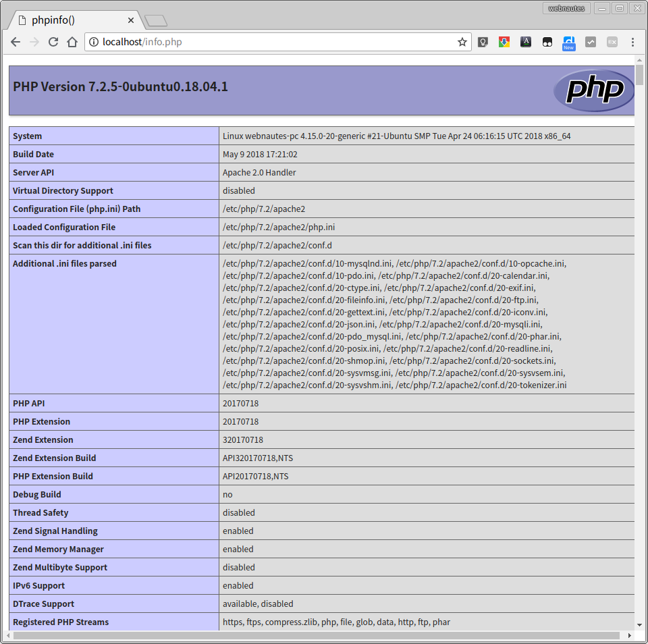Open Chrome three-dot menu
648x644 pixels.
632,42
